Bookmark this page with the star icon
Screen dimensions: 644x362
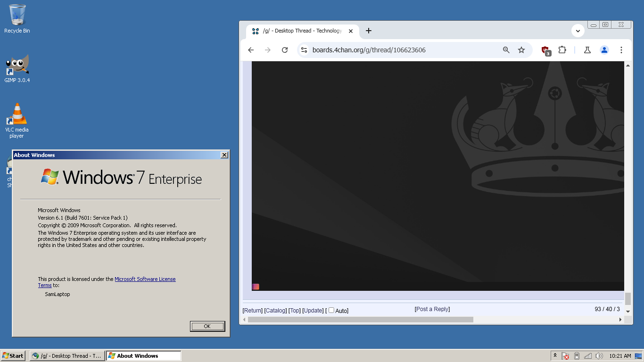[x=521, y=50]
